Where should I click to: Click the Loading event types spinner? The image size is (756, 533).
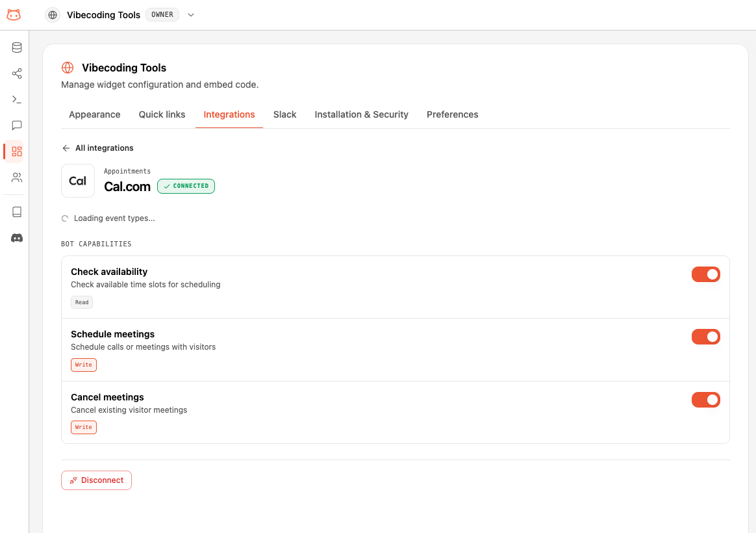pyautogui.click(x=65, y=218)
